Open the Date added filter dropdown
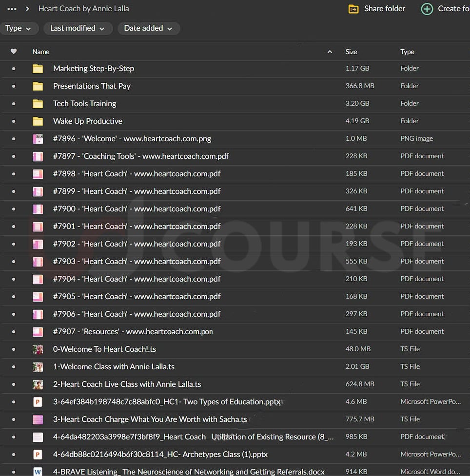This screenshot has width=470, height=476. click(x=148, y=28)
